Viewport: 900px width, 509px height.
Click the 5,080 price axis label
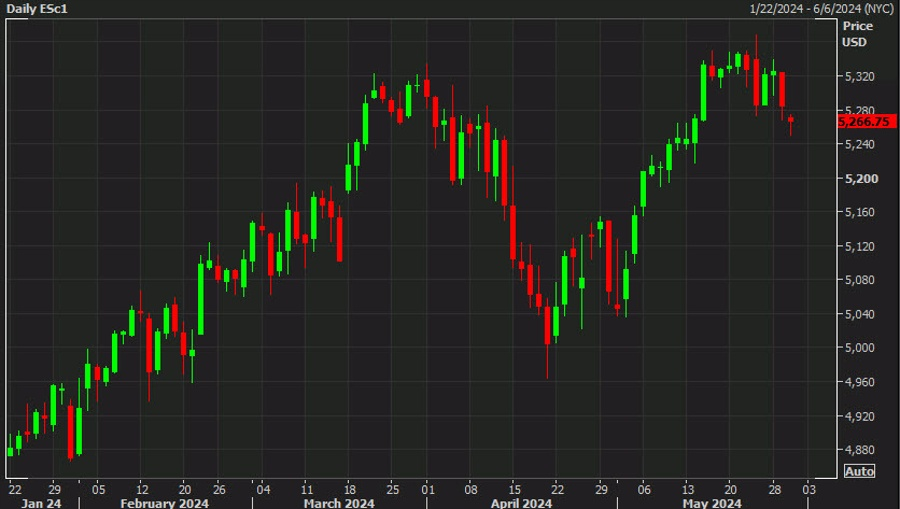(862, 279)
